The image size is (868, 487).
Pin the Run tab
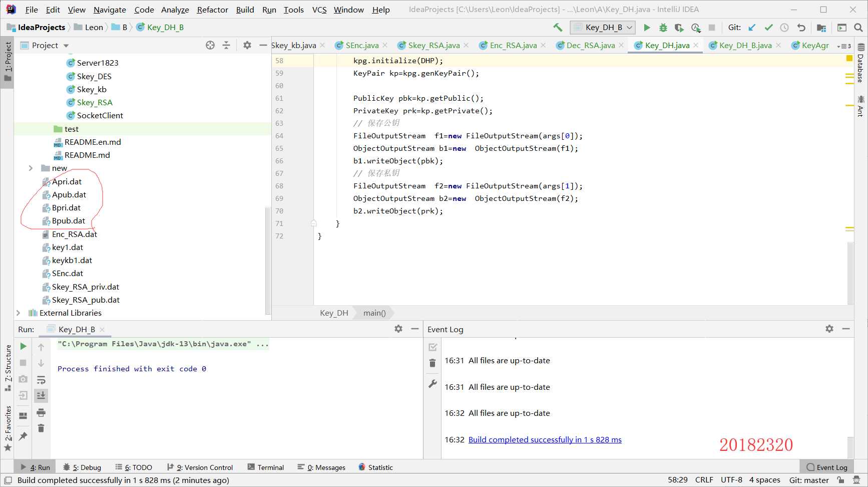coord(23,436)
